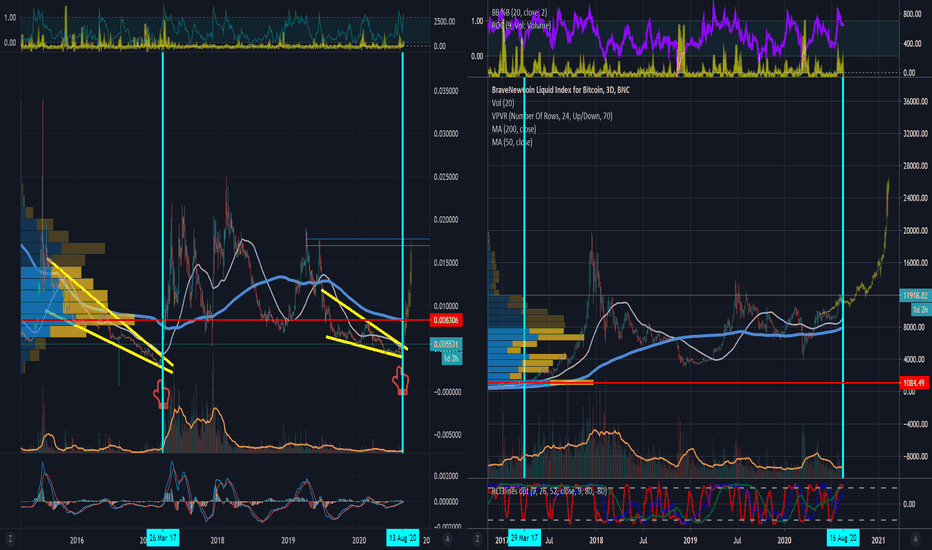This screenshot has height=550, width=932.
Task: Toggle auto-scale A button on right chart
Action: 915,539
